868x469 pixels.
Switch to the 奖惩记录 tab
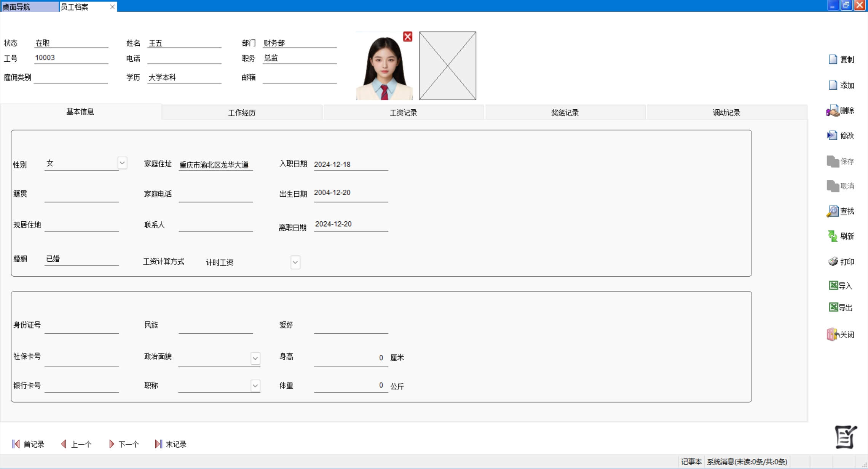[x=565, y=113]
